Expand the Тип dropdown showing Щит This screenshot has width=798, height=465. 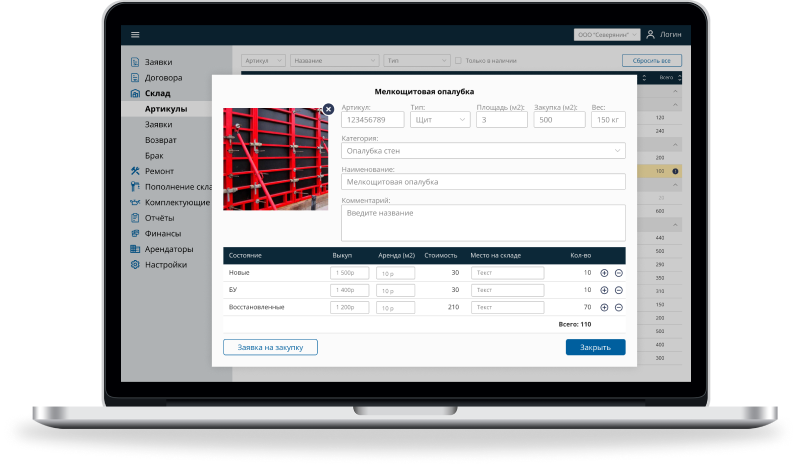(x=440, y=120)
